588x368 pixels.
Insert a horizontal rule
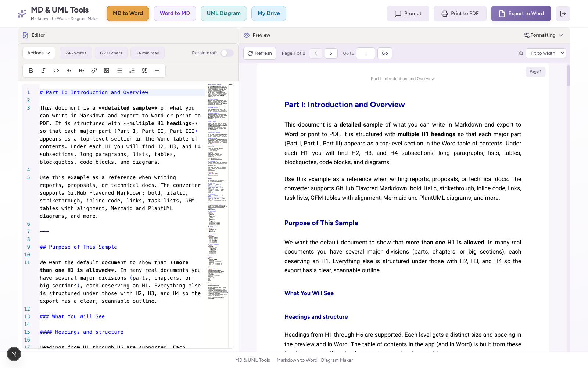[x=157, y=71]
